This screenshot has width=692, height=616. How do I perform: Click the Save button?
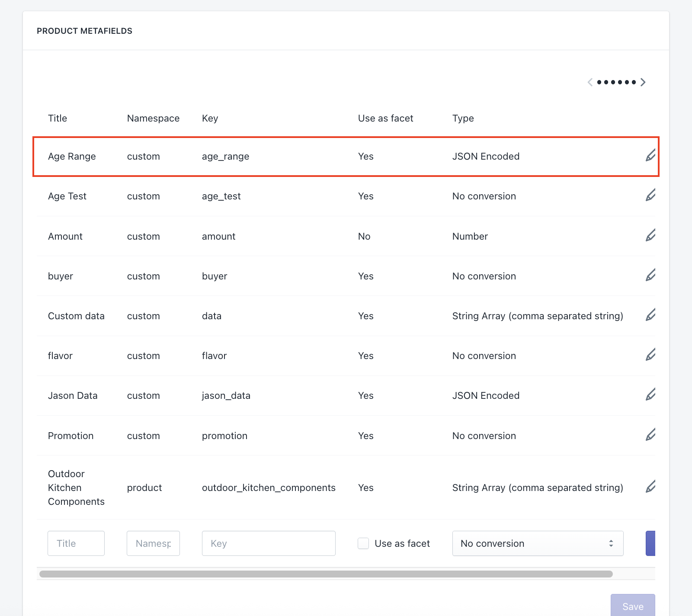tap(633, 606)
